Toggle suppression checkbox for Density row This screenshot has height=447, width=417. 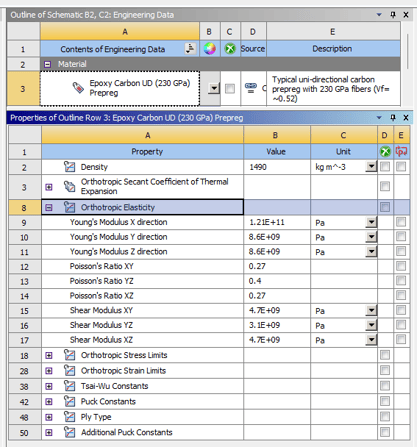point(385,167)
